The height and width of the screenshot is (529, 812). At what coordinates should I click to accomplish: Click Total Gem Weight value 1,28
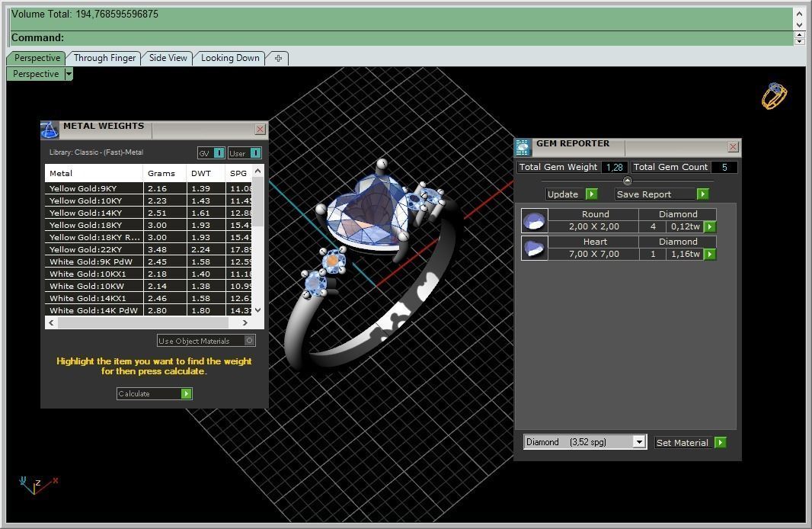coord(615,168)
